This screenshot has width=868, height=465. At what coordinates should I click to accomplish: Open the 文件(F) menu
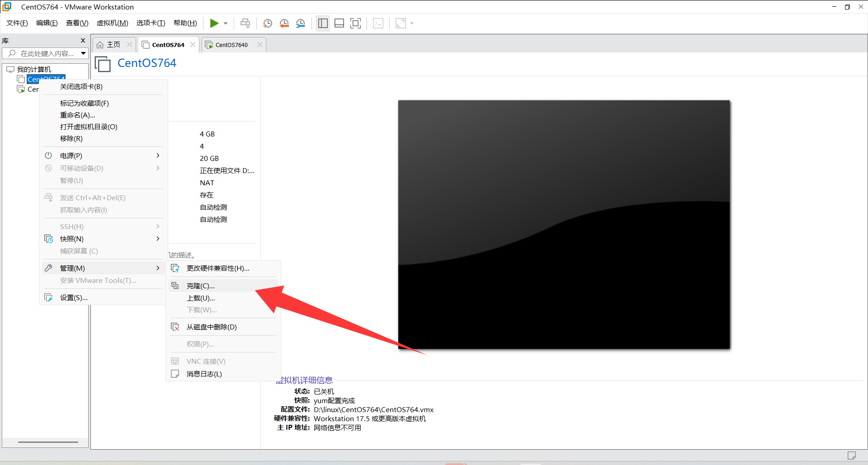[x=17, y=23]
